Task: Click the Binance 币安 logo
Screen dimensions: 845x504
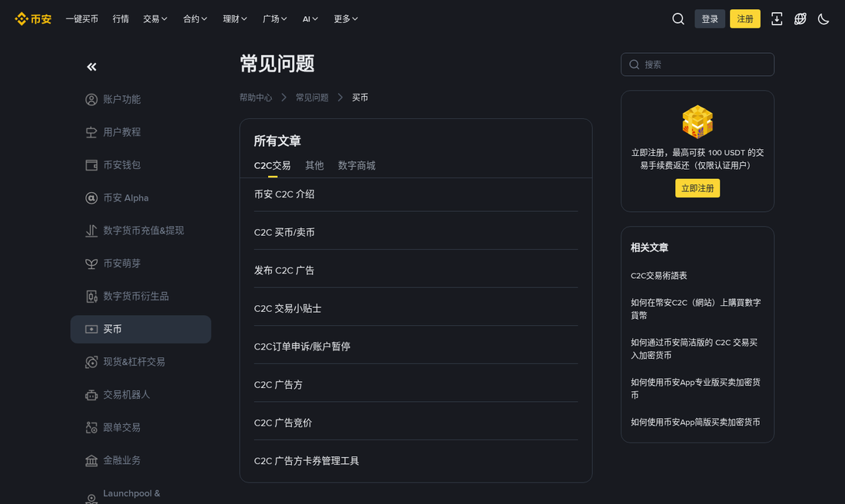Action: [x=33, y=19]
